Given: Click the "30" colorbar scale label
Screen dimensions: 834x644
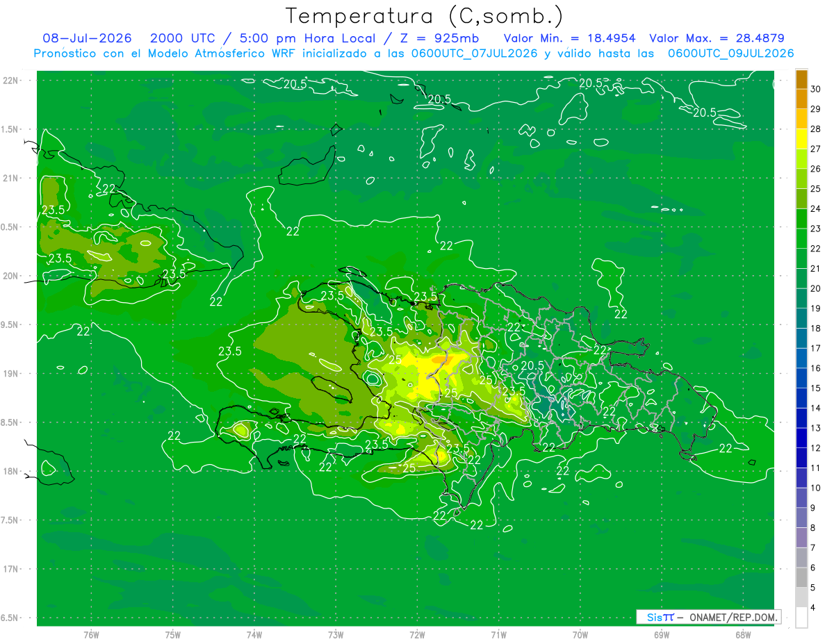Looking at the screenshot, I should tap(816, 88).
